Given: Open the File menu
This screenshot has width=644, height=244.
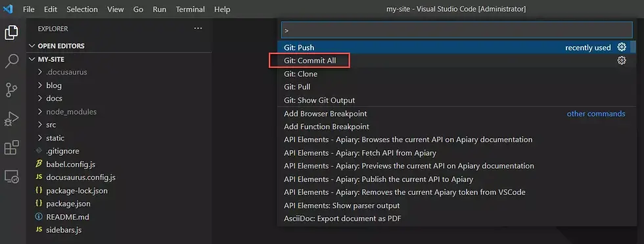Looking at the screenshot, I should pos(29,9).
